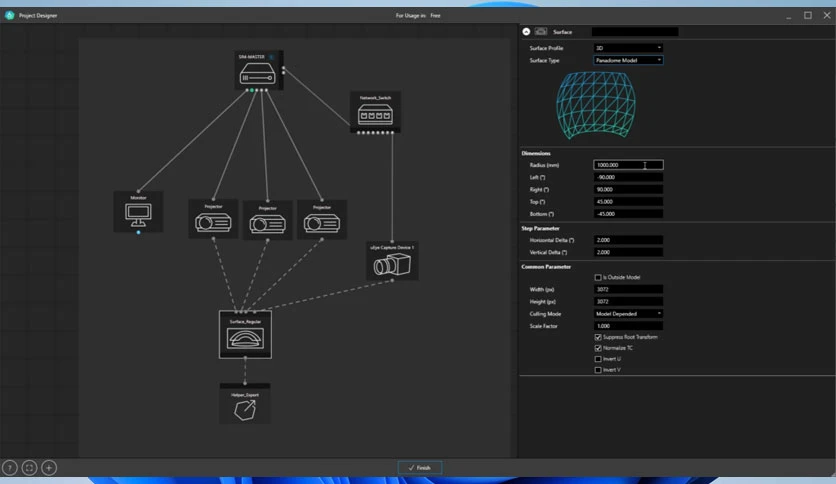Uncheck the Normalize TC checkbox
The height and width of the screenshot is (484, 836).
[x=598, y=348]
